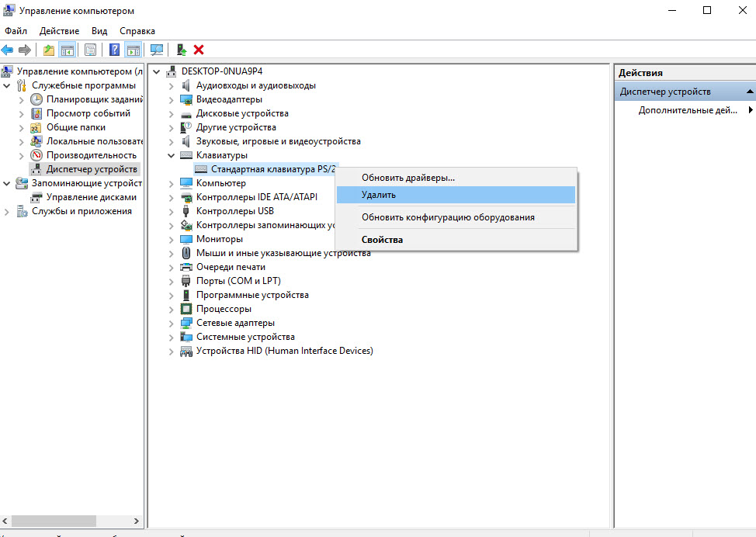Collapse the Клавиатуры tree node

(172, 155)
